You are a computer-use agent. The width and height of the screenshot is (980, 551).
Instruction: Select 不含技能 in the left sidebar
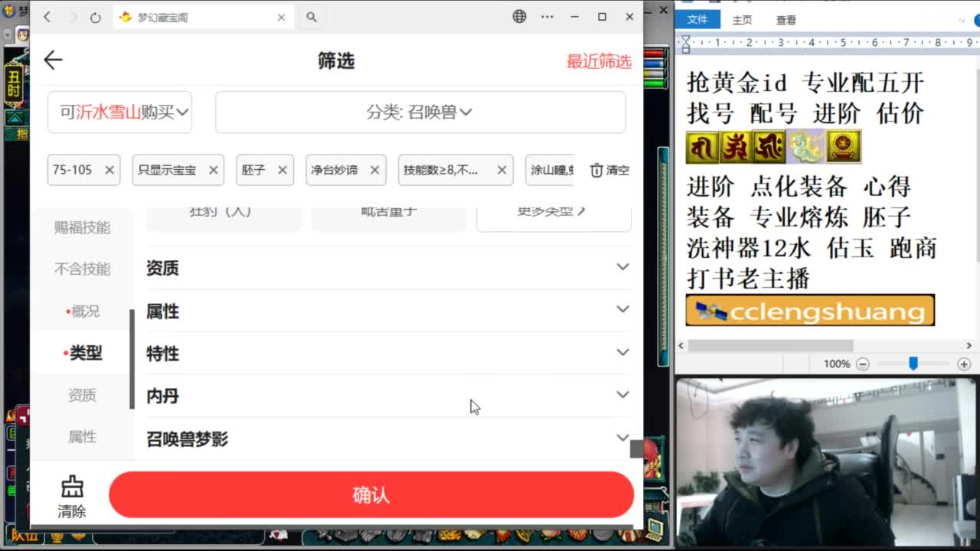point(82,269)
